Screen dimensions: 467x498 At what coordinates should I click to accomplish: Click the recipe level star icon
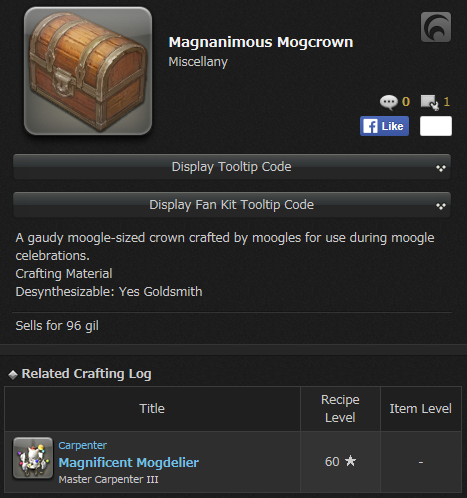point(350,461)
